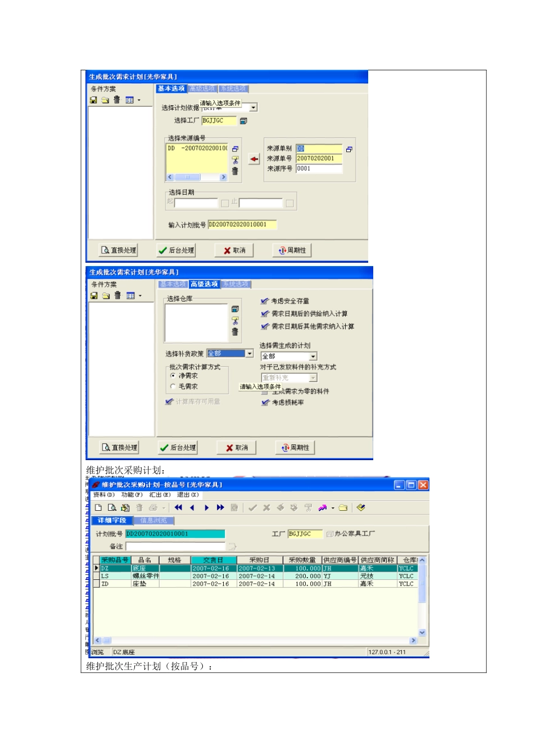The image size is (534, 756).
Task: Toggle 需求日期后的供给纳入计算 checkbox
Action: tap(265, 314)
